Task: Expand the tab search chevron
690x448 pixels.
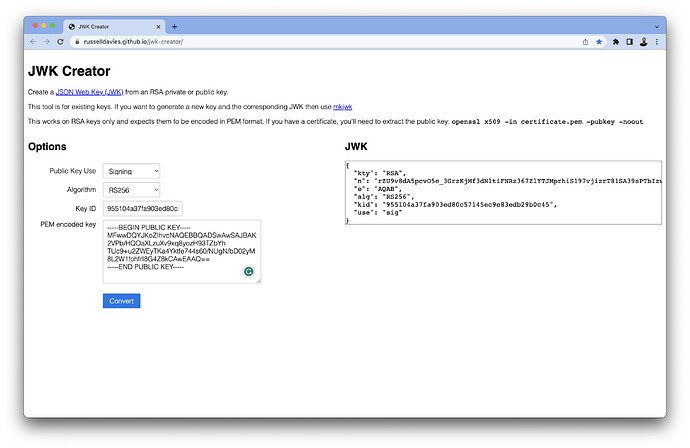Action: (657, 27)
